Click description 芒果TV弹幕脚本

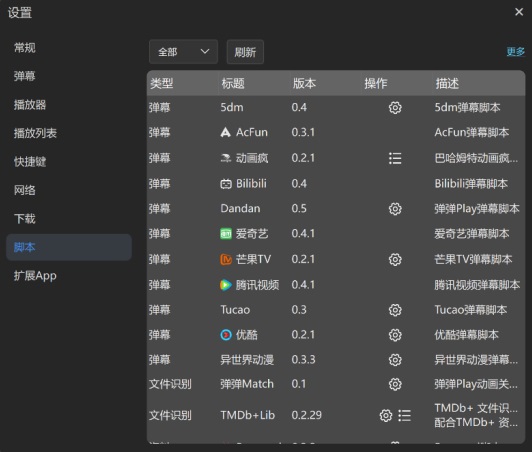coord(473,260)
